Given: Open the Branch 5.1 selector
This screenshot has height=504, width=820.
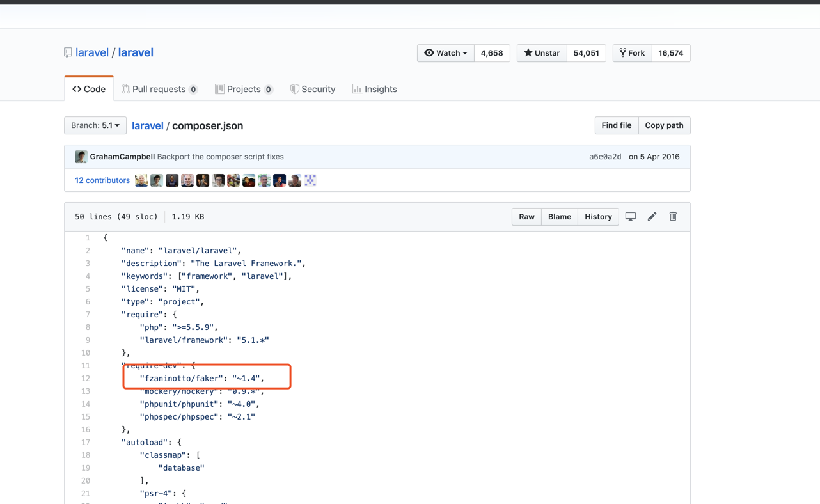Looking at the screenshot, I should point(95,125).
